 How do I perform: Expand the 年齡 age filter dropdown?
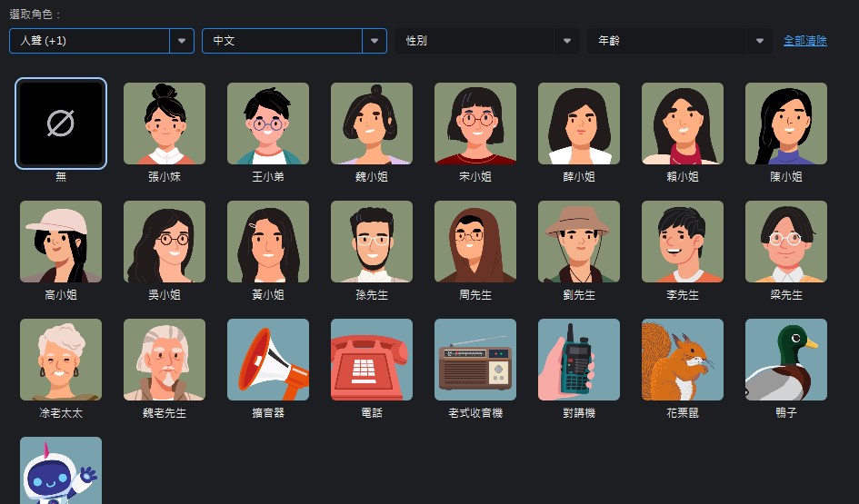tap(680, 41)
